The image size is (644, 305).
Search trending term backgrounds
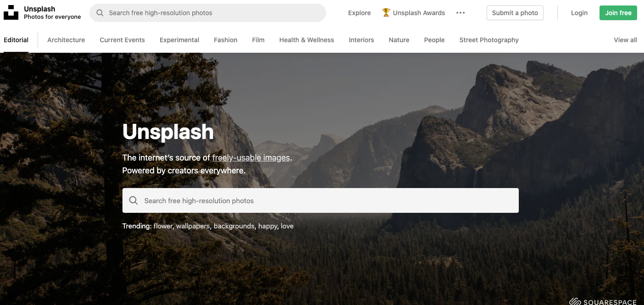click(234, 226)
